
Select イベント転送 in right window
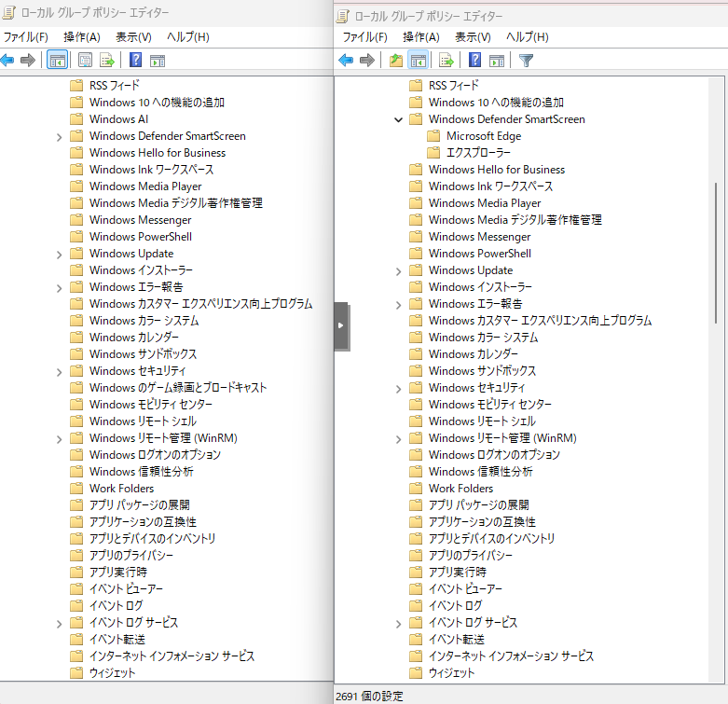tap(457, 640)
